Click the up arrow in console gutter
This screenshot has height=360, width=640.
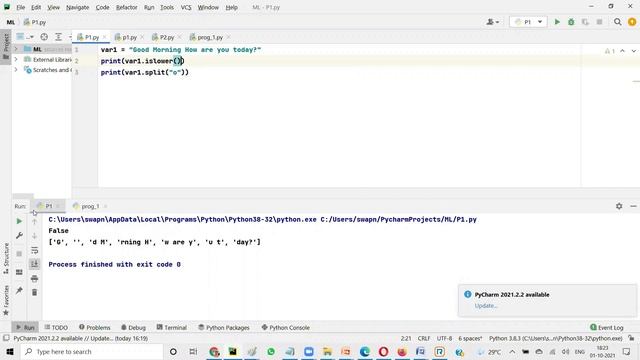tap(34, 222)
